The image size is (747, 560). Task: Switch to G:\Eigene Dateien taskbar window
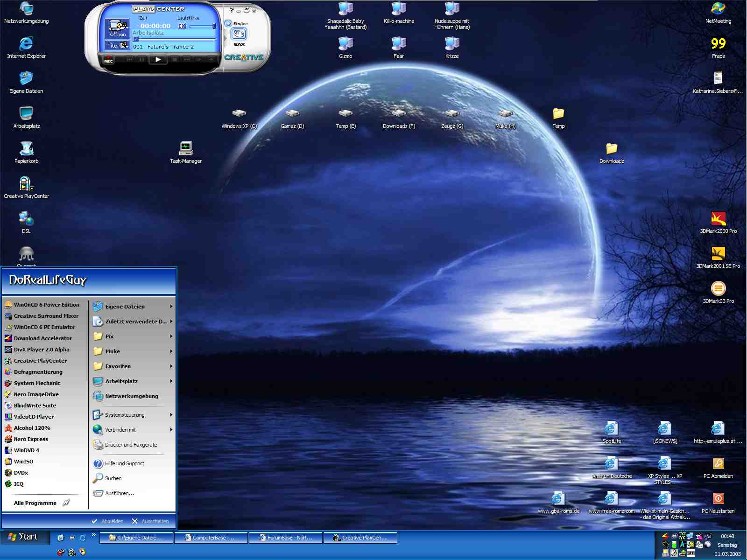(x=136, y=538)
